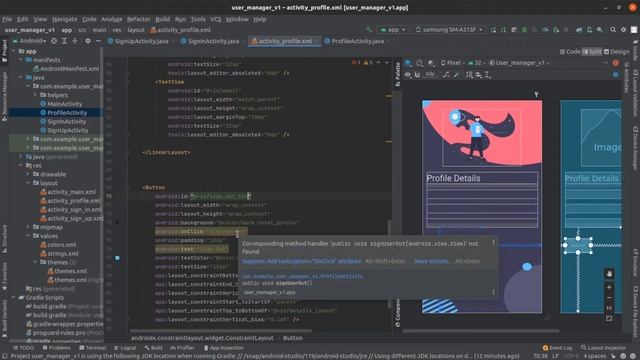Open the API 32 version dropdown

[476, 63]
